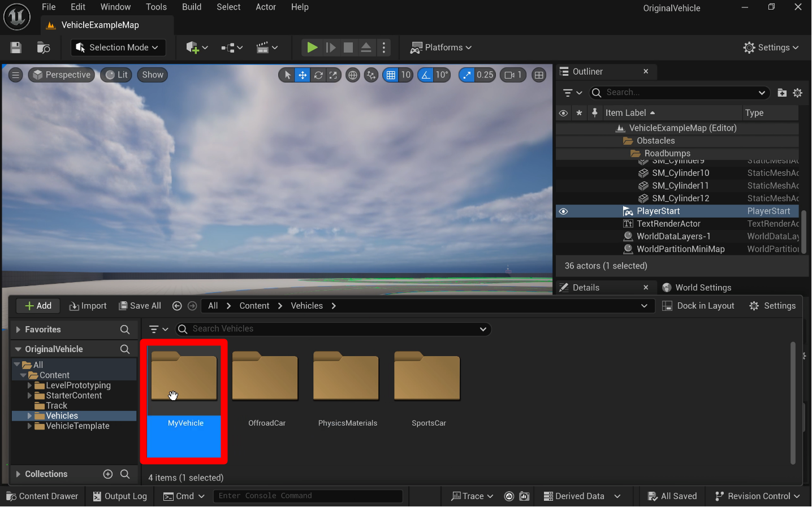Open the Actor menu
Image resolution: width=812 pixels, height=507 pixels.
click(x=266, y=7)
